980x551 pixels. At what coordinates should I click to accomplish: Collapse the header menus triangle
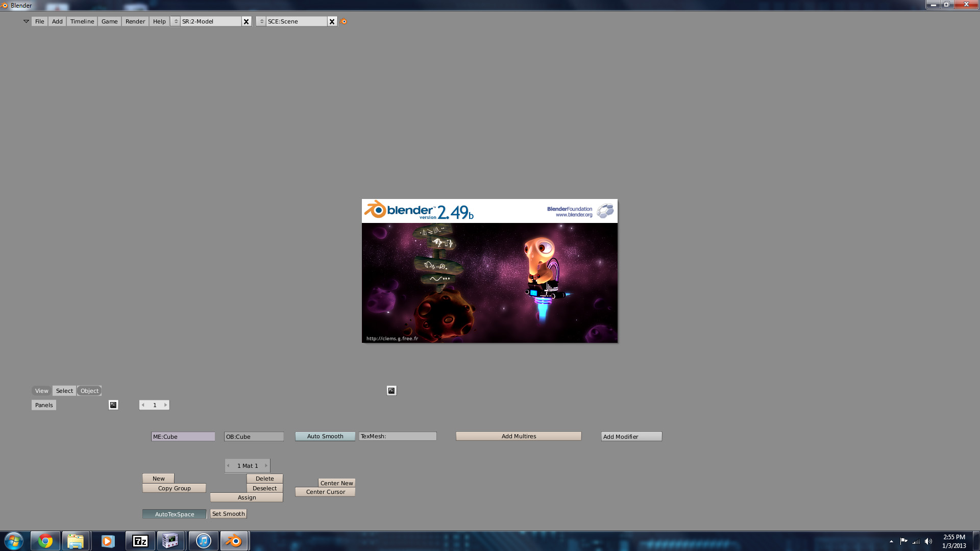[x=26, y=21]
